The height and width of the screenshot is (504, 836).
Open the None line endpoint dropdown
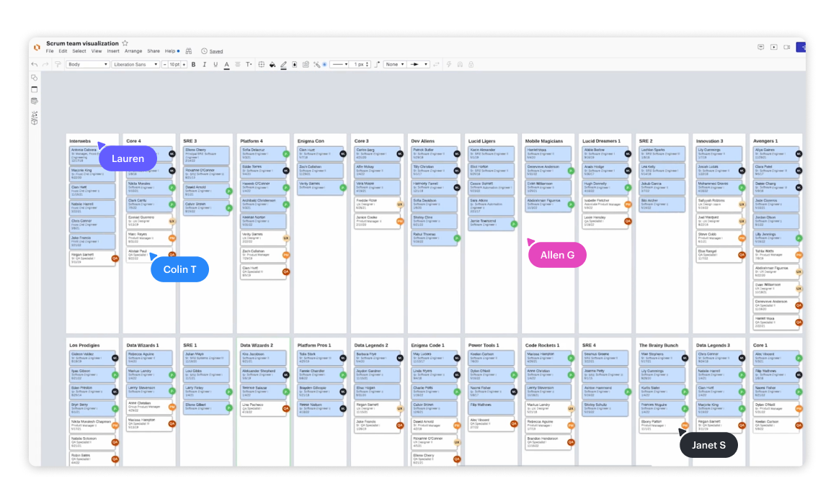point(394,65)
